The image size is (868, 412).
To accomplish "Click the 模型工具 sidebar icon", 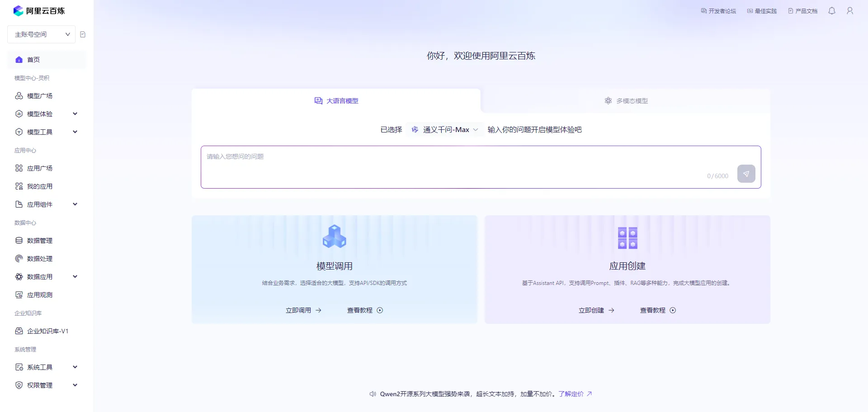I will 19,132.
